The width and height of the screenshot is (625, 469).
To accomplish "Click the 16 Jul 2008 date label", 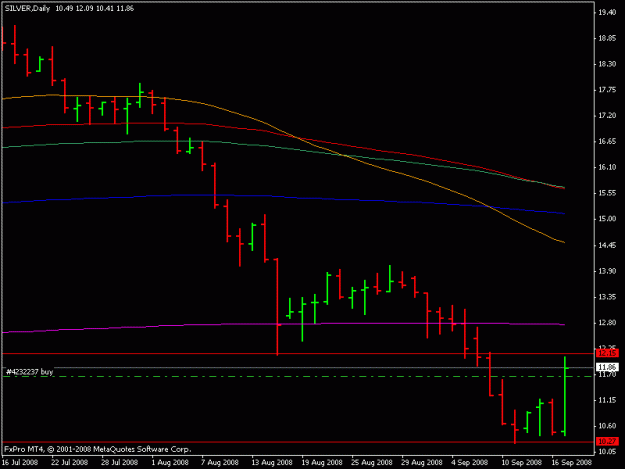I will (20, 462).
